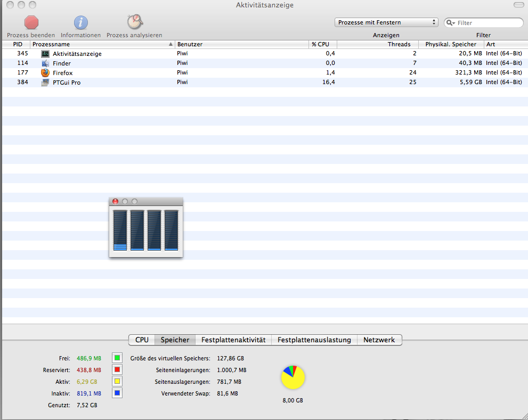Show the Festplattenauslastung tab
This screenshot has width=528, height=420.
pos(314,340)
